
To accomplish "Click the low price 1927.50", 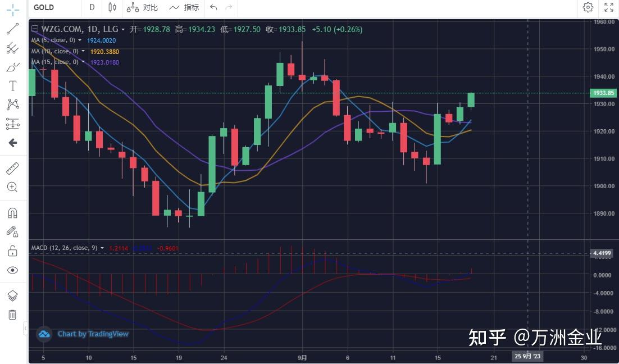I will (x=247, y=29).
